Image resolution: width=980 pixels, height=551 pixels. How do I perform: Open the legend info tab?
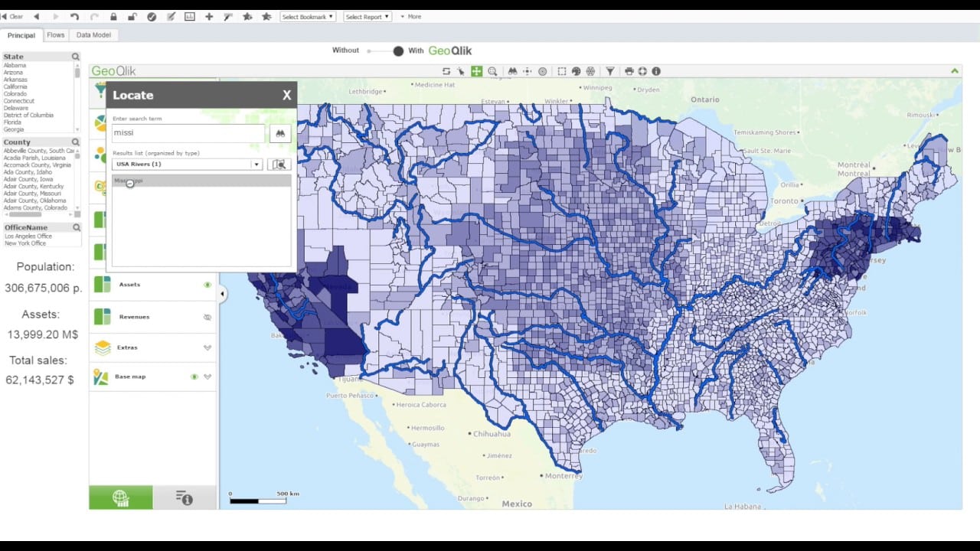pyautogui.click(x=185, y=497)
